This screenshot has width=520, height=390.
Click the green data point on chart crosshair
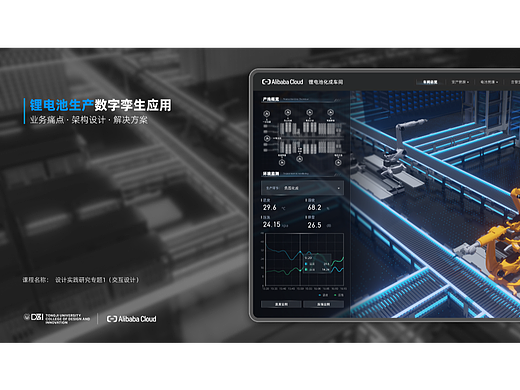(x=300, y=270)
